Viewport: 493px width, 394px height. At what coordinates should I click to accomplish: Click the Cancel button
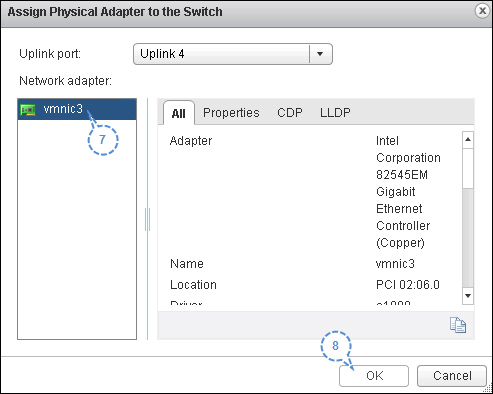tap(452, 376)
